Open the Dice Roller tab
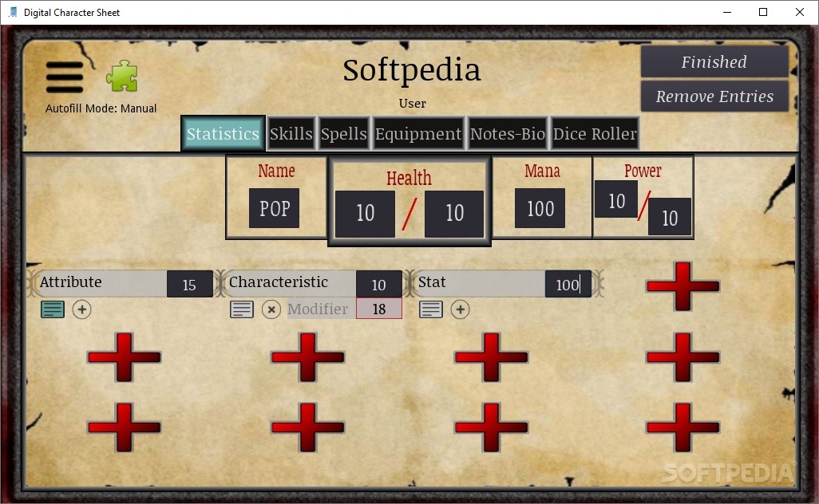819x504 pixels. click(x=595, y=133)
